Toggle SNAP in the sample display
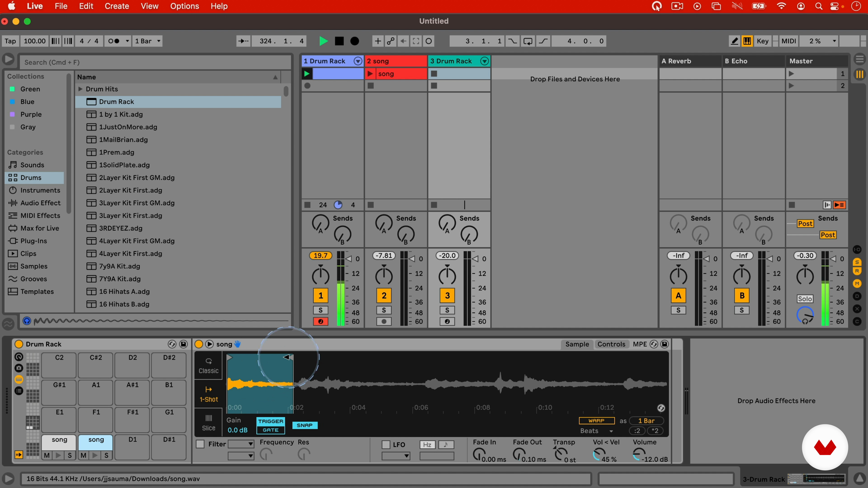The height and width of the screenshot is (488, 868). click(x=305, y=425)
